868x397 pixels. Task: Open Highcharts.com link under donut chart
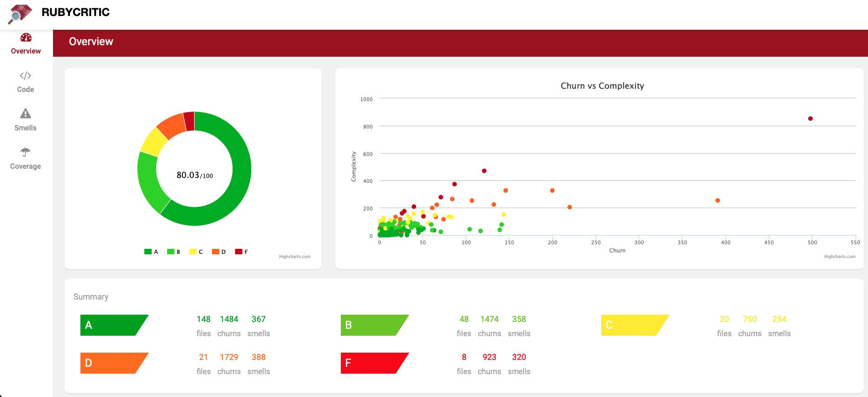(x=295, y=257)
